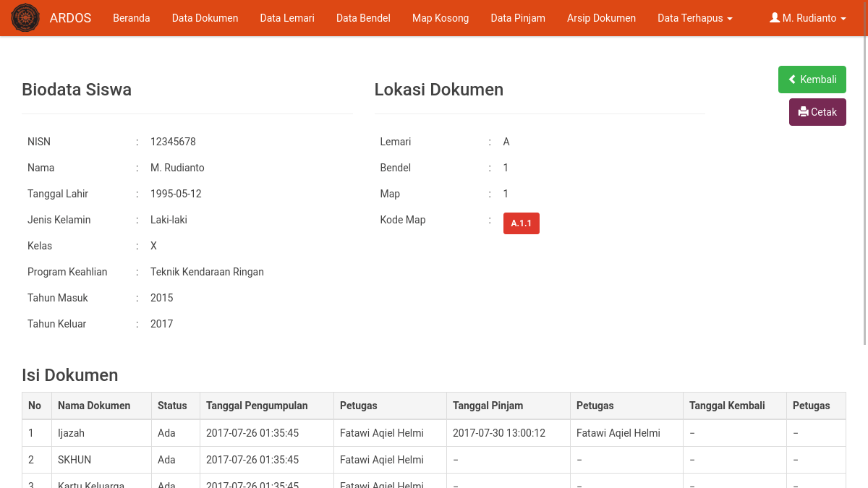Click the red A.1.1 Kode Map badge

(521, 223)
